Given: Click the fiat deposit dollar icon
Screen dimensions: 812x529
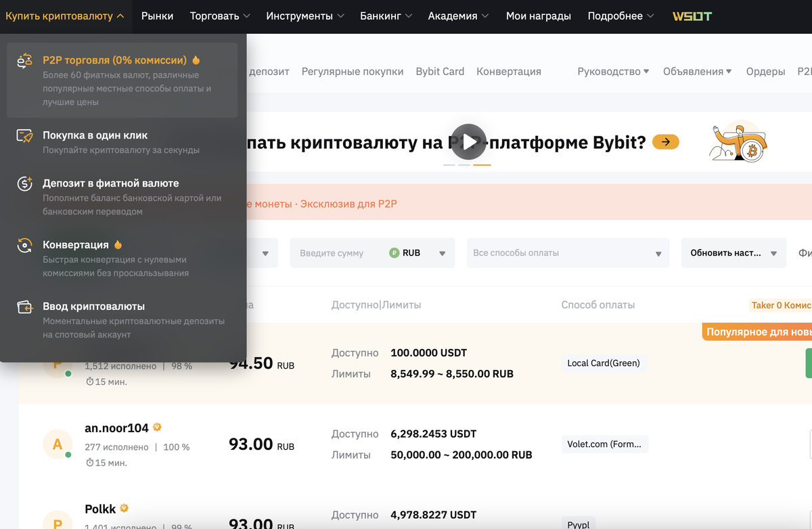Looking at the screenshot, I should point(24,183).
